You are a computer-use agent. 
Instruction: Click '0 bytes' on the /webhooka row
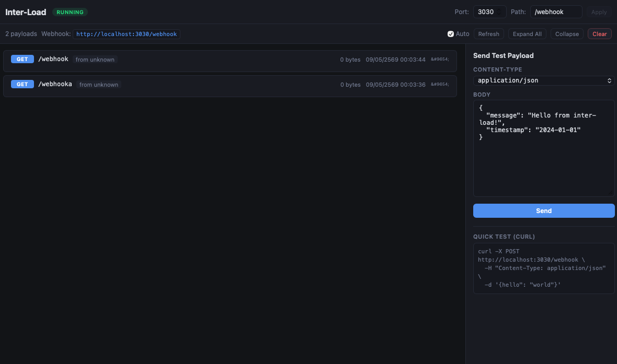[x=350, y=85]
